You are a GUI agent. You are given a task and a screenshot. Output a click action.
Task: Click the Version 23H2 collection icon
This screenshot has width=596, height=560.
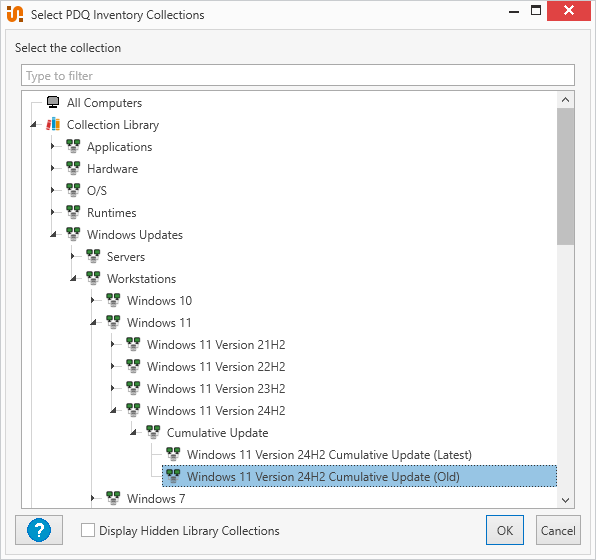(x=133, y=389)
